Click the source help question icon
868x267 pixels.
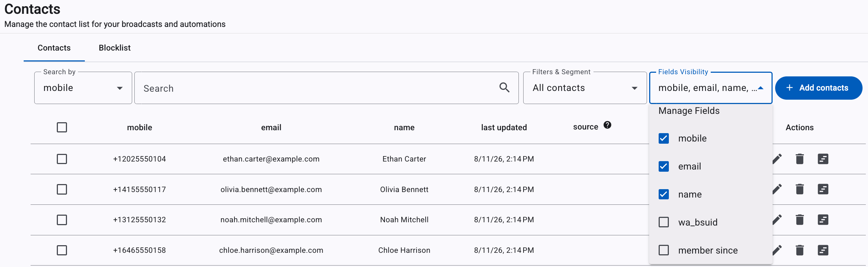coord(607,125)
